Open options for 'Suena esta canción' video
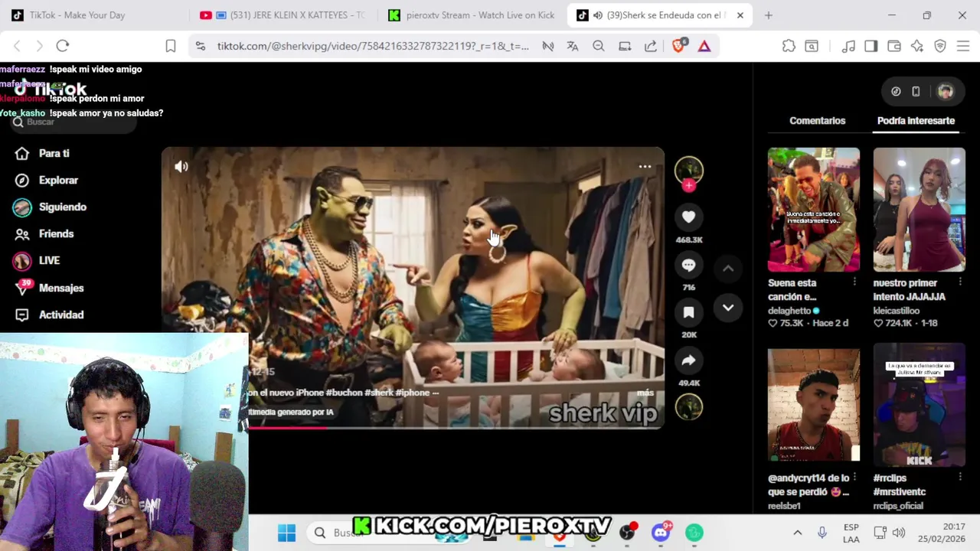 pos(854,282)
